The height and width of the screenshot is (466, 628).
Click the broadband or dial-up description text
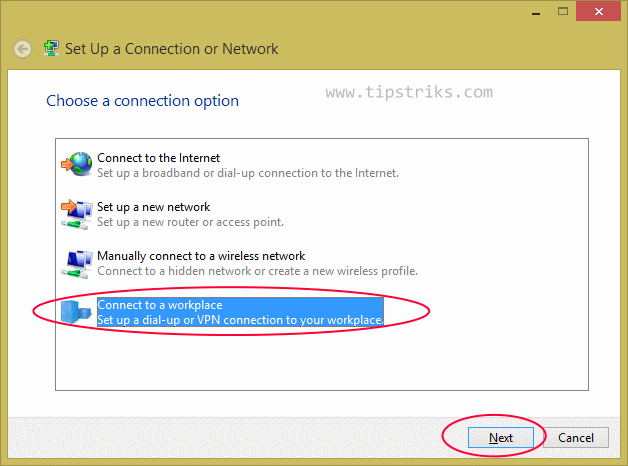[248, 173]
